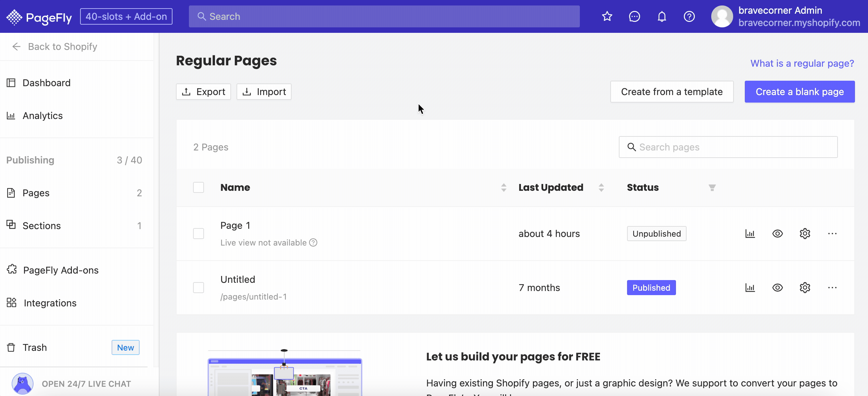Click the live chat bear avatar

coord(23,384)
